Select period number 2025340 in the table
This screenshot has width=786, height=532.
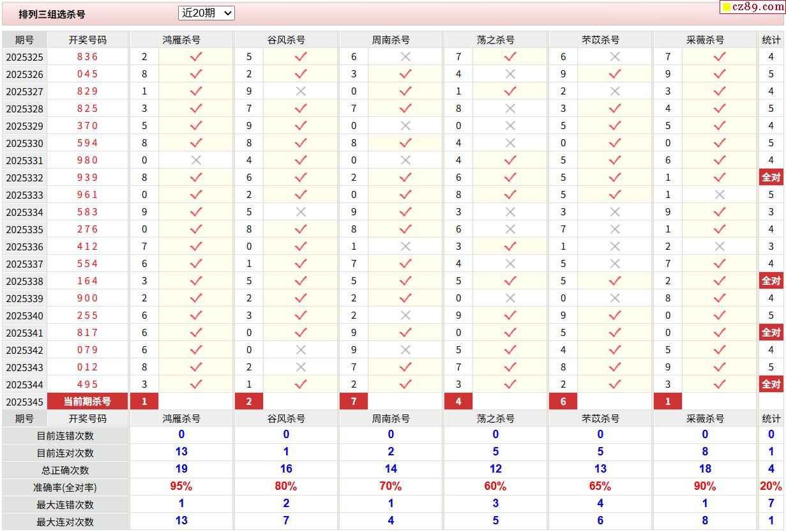[x=25, y=315]
